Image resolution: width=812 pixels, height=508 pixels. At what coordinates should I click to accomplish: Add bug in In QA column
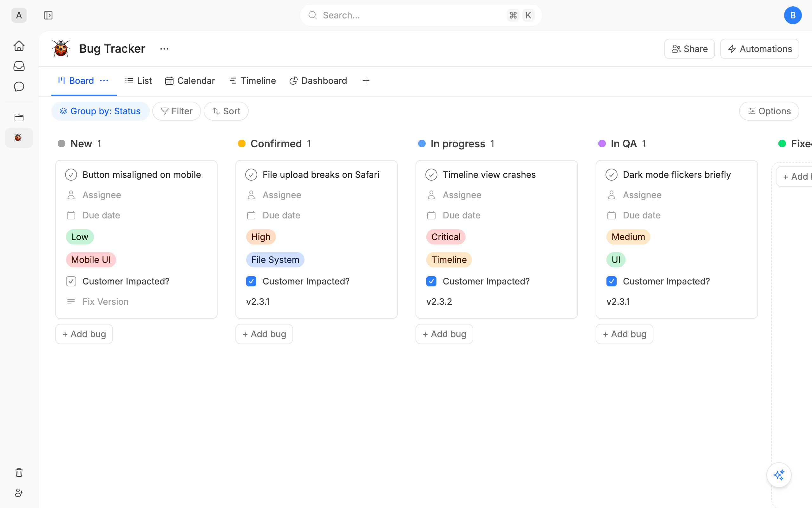(x=625, y=334)
